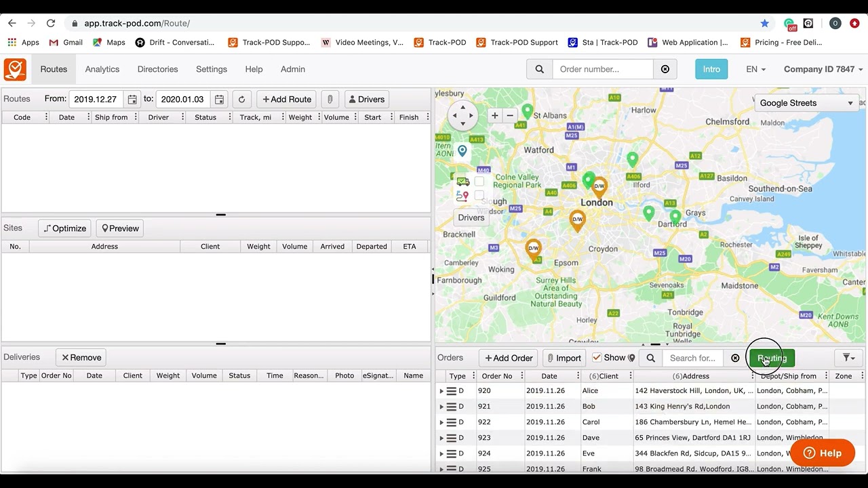Viewport: 868px width, 488px height.
Task: Click the Add Route button
Action: (287, 100)
